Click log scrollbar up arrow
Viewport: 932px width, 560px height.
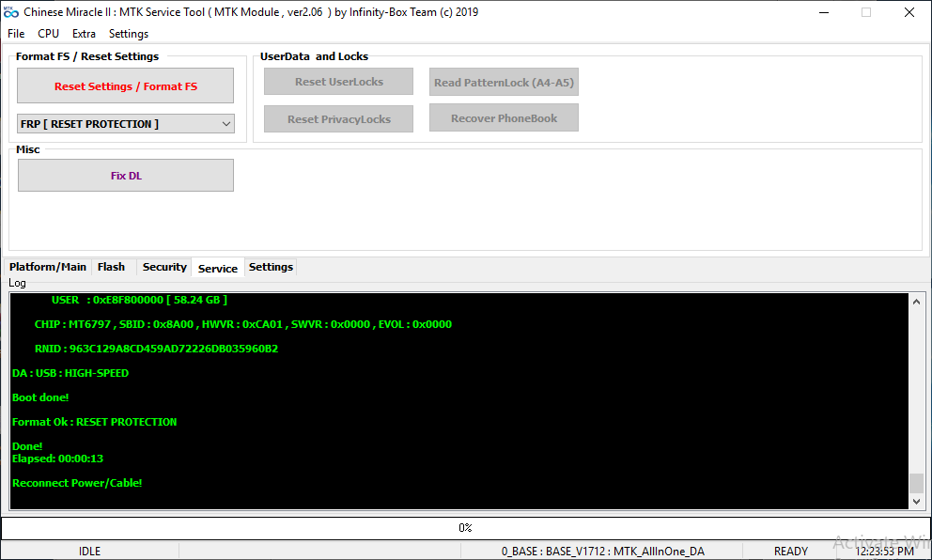917,302
